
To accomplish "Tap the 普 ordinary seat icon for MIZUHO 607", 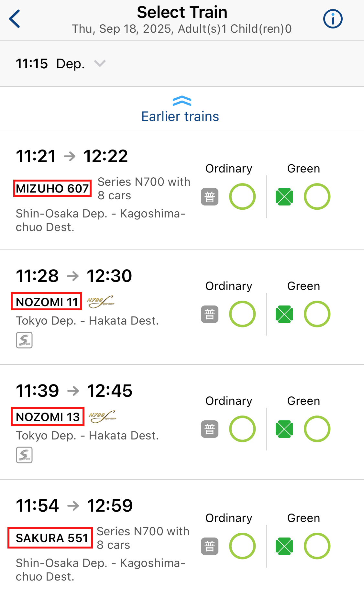I will click(x=210, y=196).
